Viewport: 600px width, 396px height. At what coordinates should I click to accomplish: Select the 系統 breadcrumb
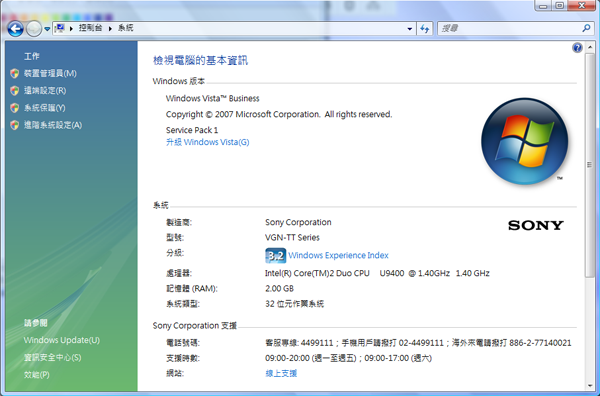[126, 28]
